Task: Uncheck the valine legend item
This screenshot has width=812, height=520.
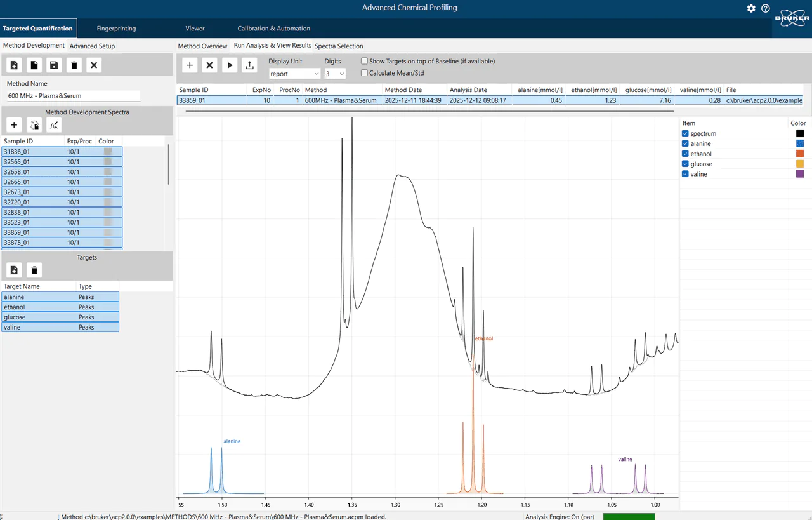Action: pyautogui.click(x=685, y=174)
